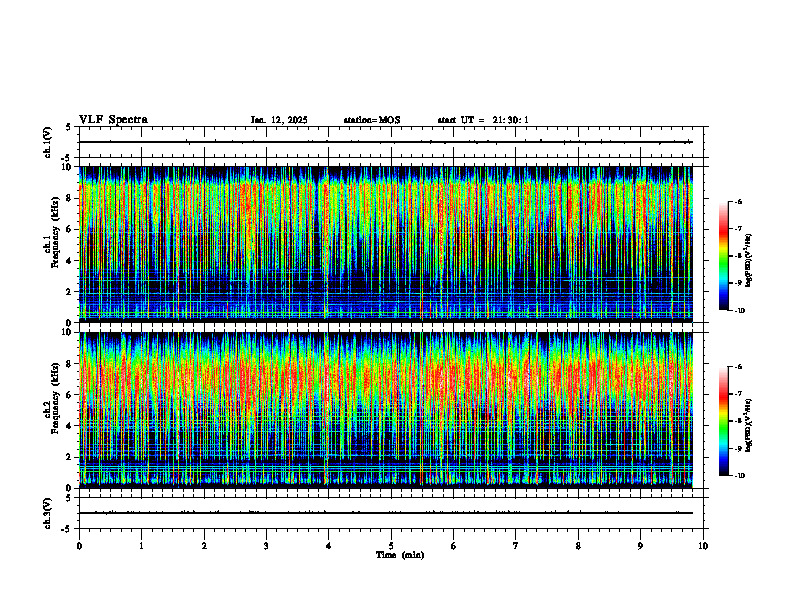
Task: Click the "start UT = 21:30: 1" header text
Action: (x=483, y=120)
